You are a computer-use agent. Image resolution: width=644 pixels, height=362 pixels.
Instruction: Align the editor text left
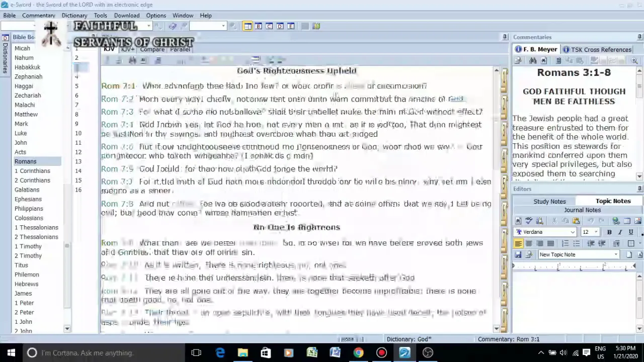click(518, 243)
